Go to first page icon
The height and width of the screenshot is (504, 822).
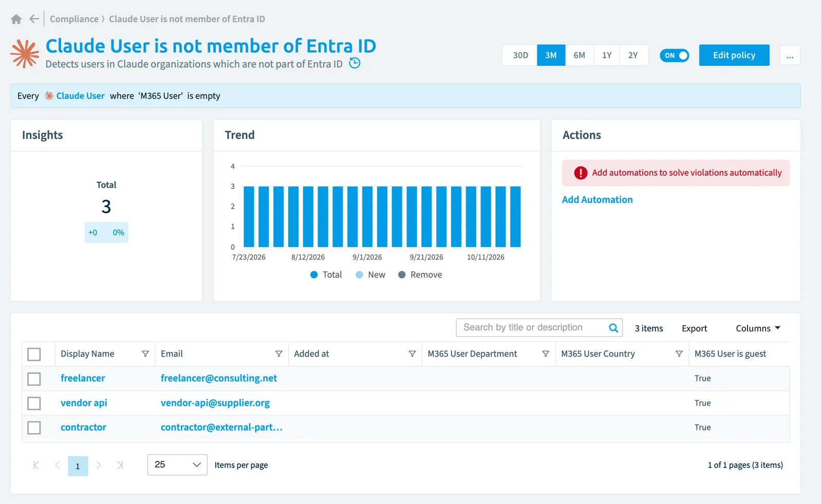[x=36, y=465]
